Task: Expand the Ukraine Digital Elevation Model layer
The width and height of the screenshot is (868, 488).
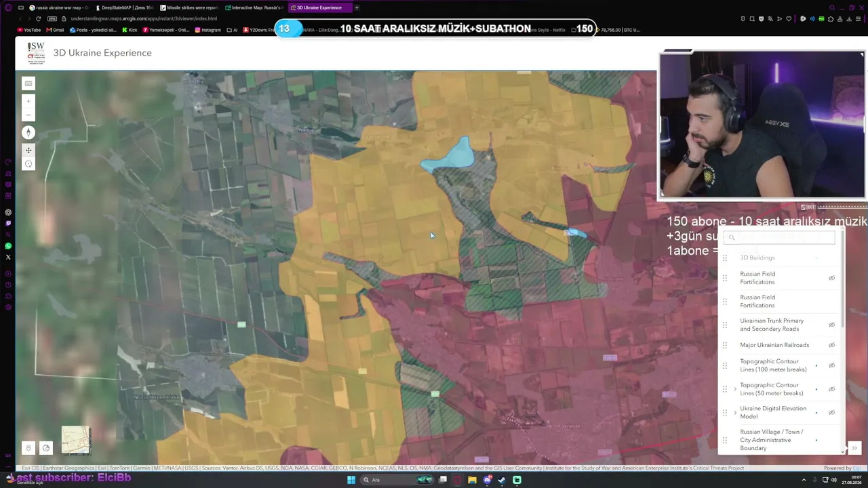Action: [734, 412]
